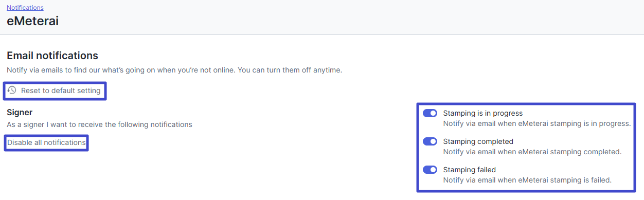Click the Stamping completed label
This screenshot has width=644, height=200.
point(478,141)
